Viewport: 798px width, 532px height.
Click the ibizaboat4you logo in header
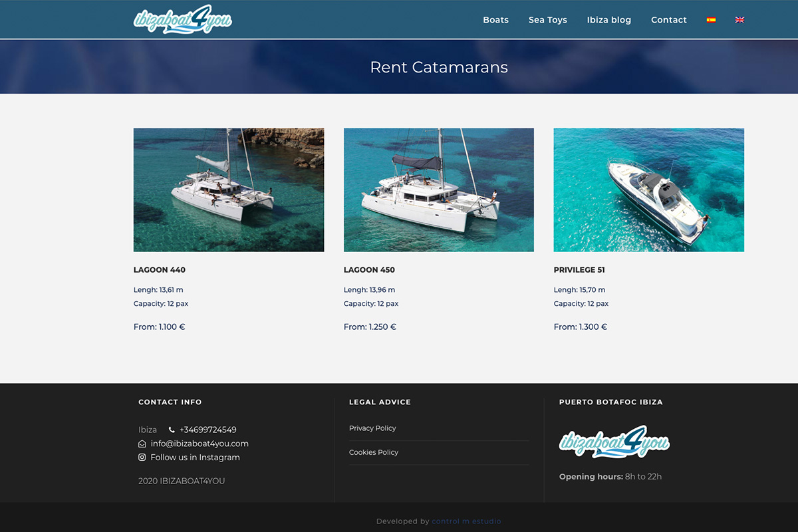coord(182,19)
